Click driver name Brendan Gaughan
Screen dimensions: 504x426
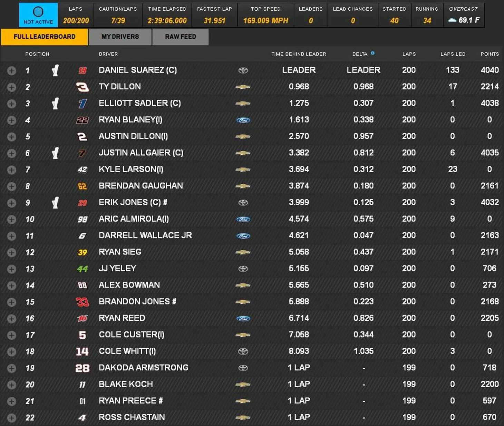140,186
